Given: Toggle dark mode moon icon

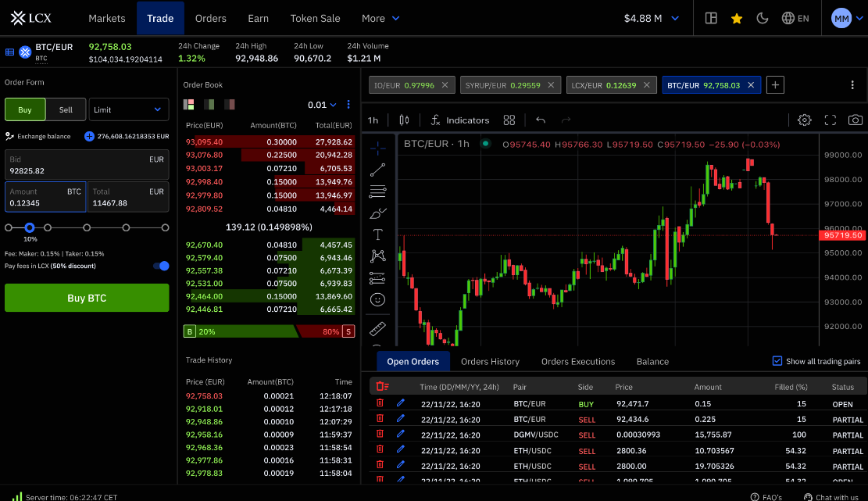Looking at the screenshot, I should tap(763, 18).
